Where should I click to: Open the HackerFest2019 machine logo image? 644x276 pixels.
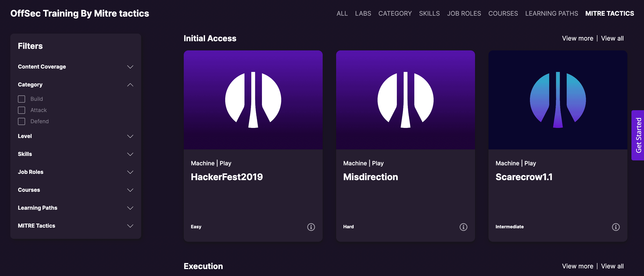(253, 100)
